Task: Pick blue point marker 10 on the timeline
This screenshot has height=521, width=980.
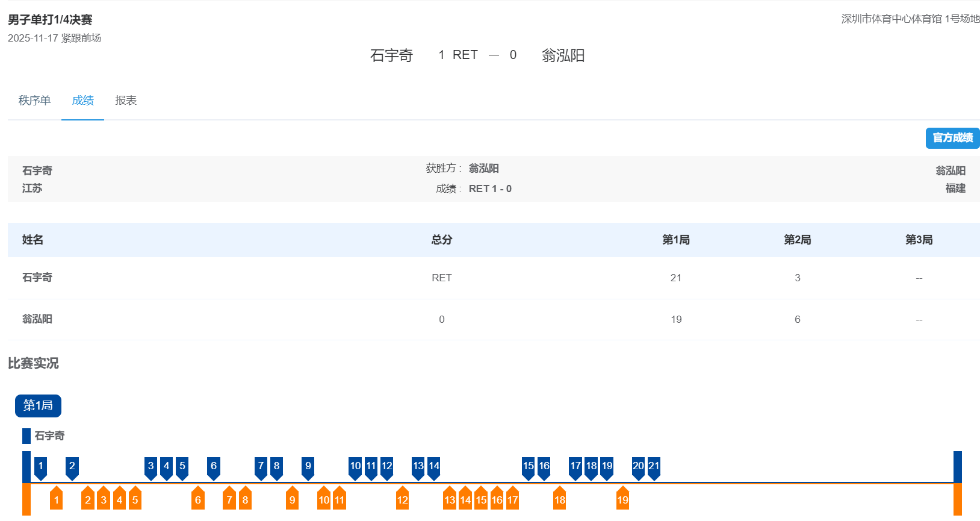Action: 355,466
